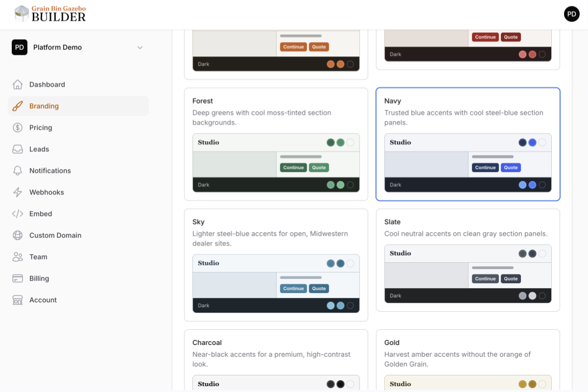Click Continue in the Forest preview
Viewport: 588px width, 392px height.
[x=294, y=168]
